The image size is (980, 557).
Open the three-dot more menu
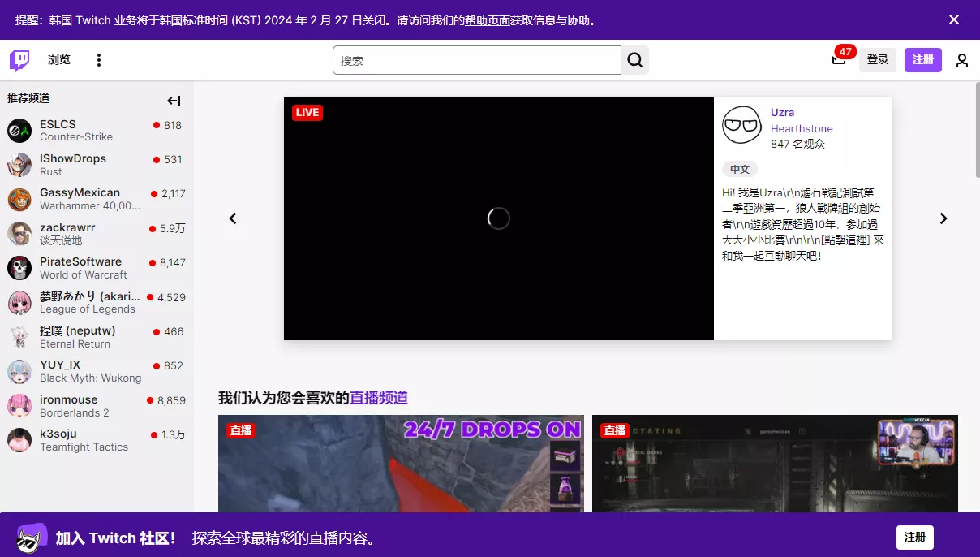click(98, 59)
